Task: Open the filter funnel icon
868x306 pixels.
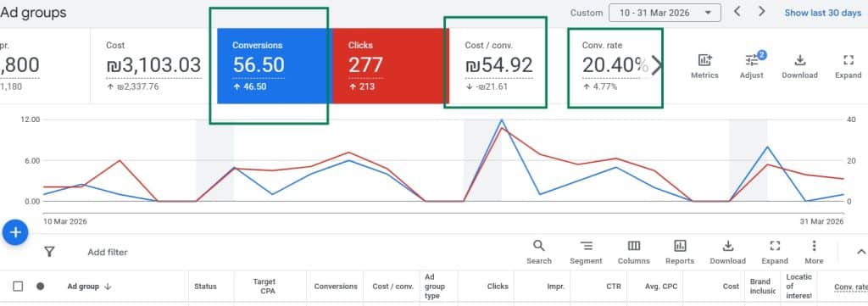Action: [49, 253]
